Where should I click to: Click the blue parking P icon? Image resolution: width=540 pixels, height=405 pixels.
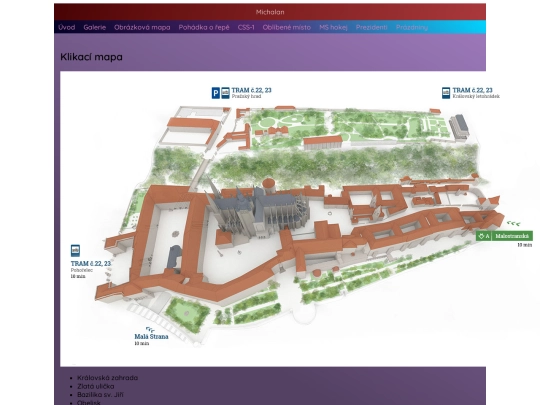click(x=216, y=93)
